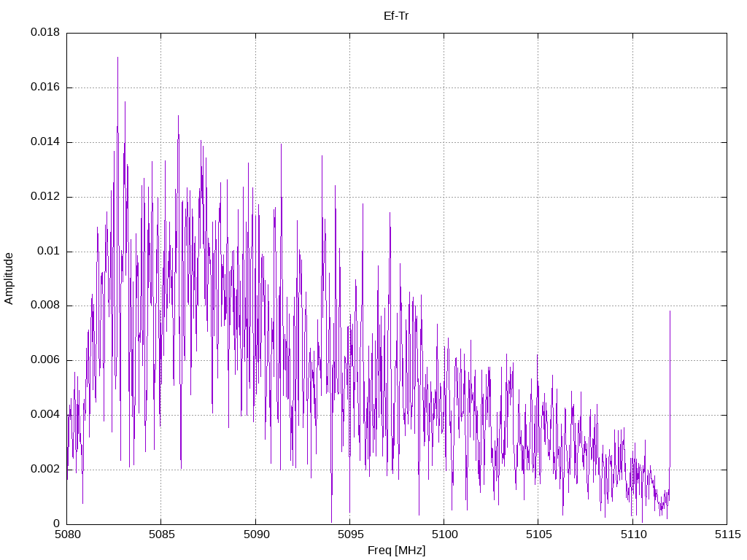
Task: Click the 5085 x-axis tick label
Action: click(161, 534)
